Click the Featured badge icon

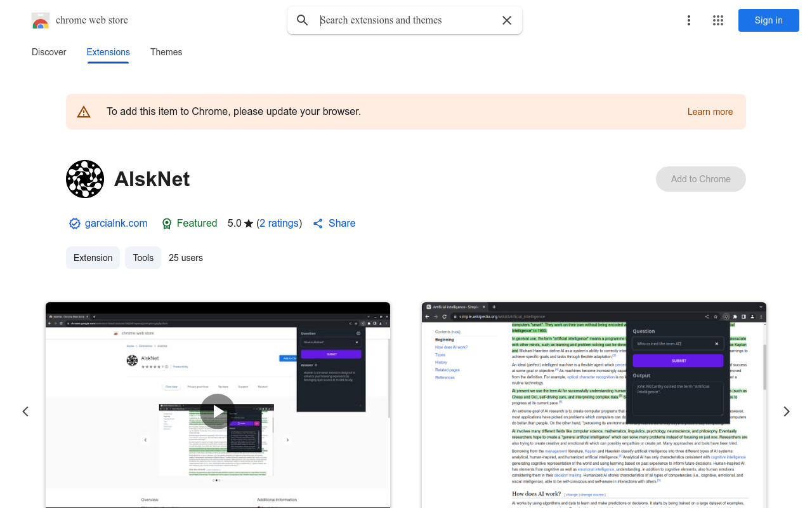click(x=167, y=224)
